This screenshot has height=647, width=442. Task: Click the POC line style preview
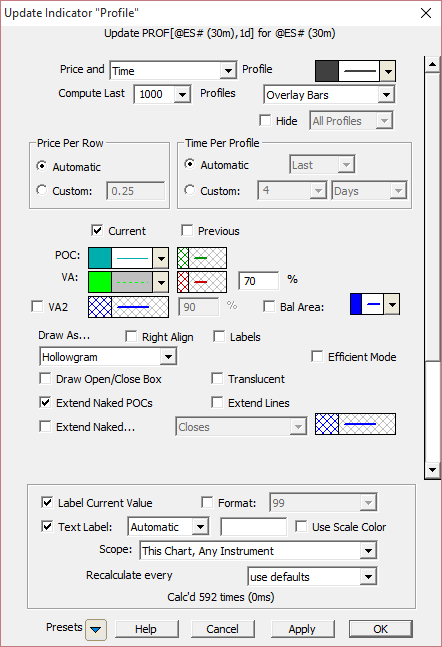pos(132,258)
